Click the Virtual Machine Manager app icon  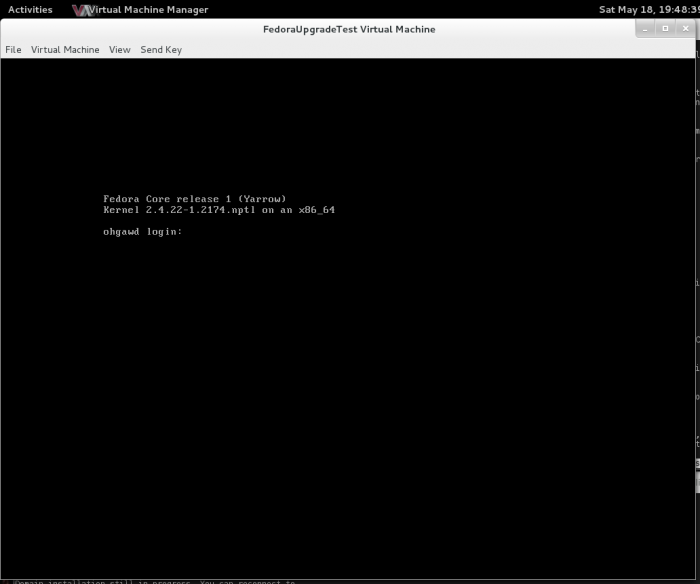82,10
